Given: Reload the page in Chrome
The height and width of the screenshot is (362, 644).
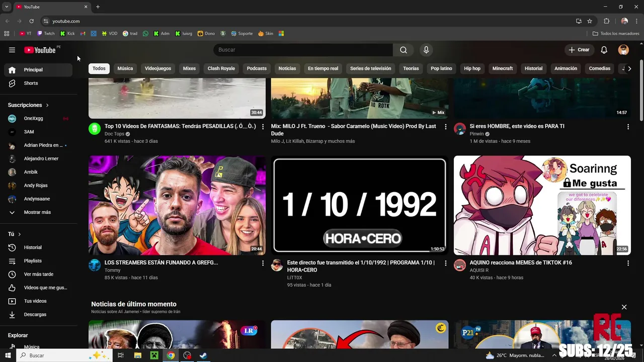Looking at the screenshot, I should 31,21.
